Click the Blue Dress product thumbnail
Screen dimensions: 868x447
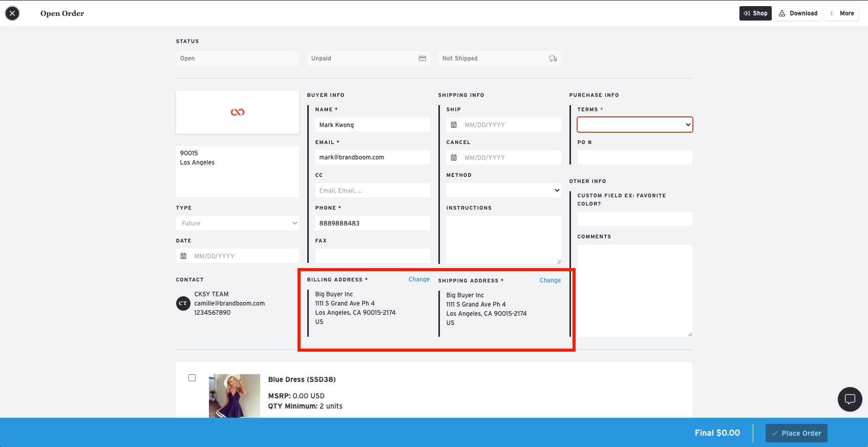(234, 396)
